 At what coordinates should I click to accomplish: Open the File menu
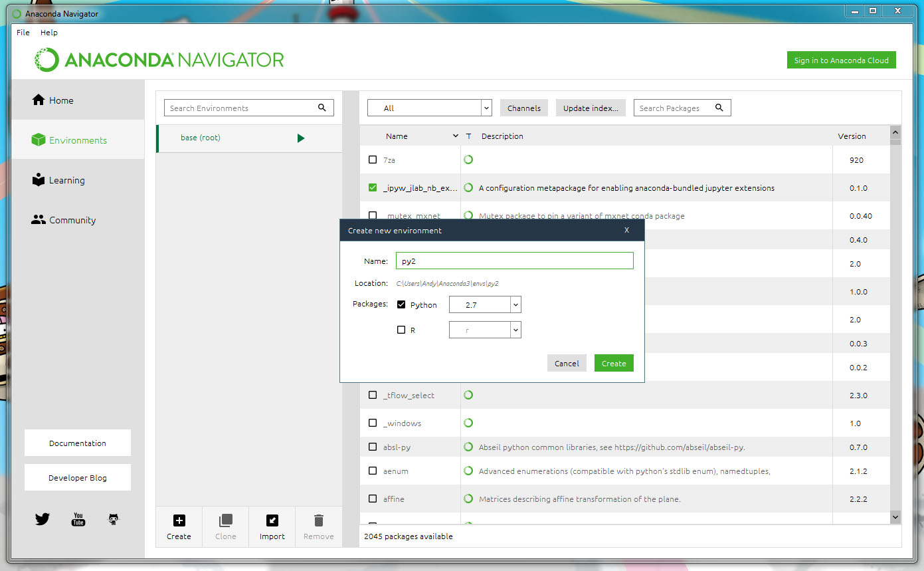coord(23,33)
